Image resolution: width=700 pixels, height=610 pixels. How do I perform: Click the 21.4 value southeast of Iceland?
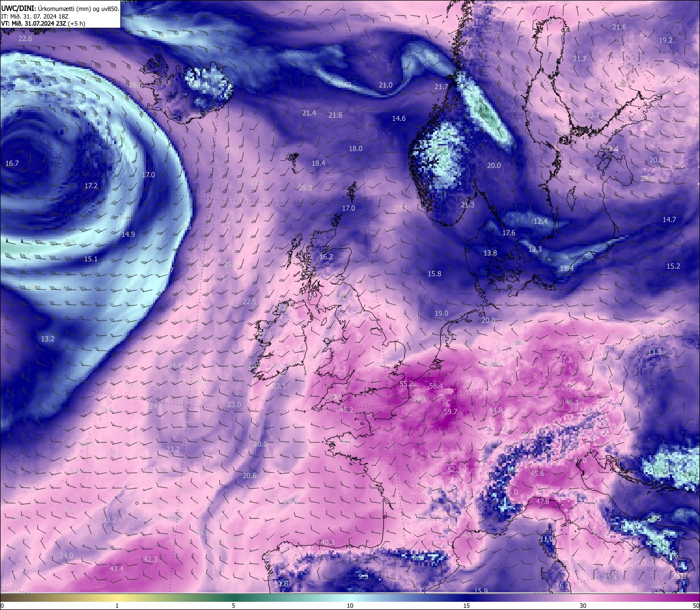[309, 113]
